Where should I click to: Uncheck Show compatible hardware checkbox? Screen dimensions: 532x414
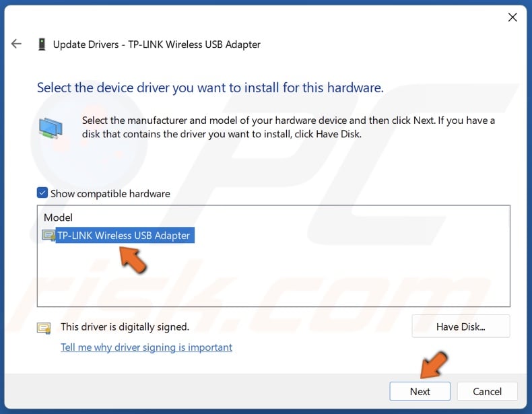[x=42, y=193]
